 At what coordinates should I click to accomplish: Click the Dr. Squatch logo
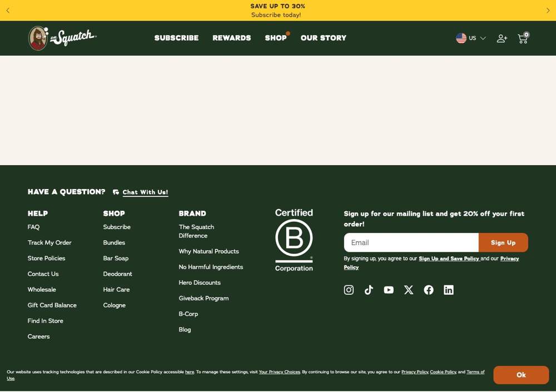(x=62, y=38)
